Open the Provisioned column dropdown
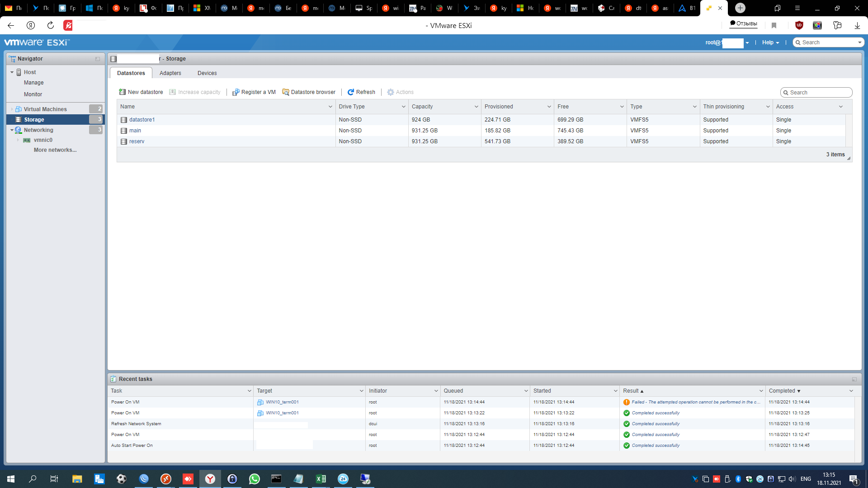This screenshot has height=488, width=868. pos(549,107)
